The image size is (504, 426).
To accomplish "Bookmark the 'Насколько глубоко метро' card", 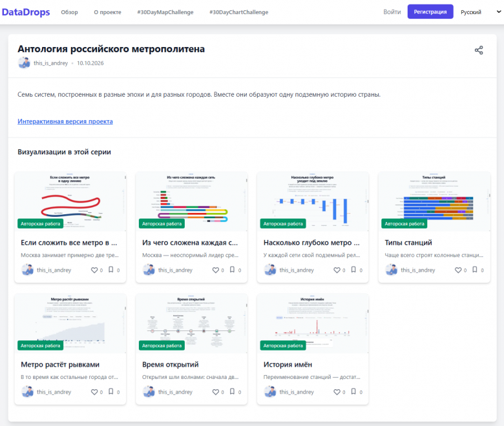I will click(353, 270).
